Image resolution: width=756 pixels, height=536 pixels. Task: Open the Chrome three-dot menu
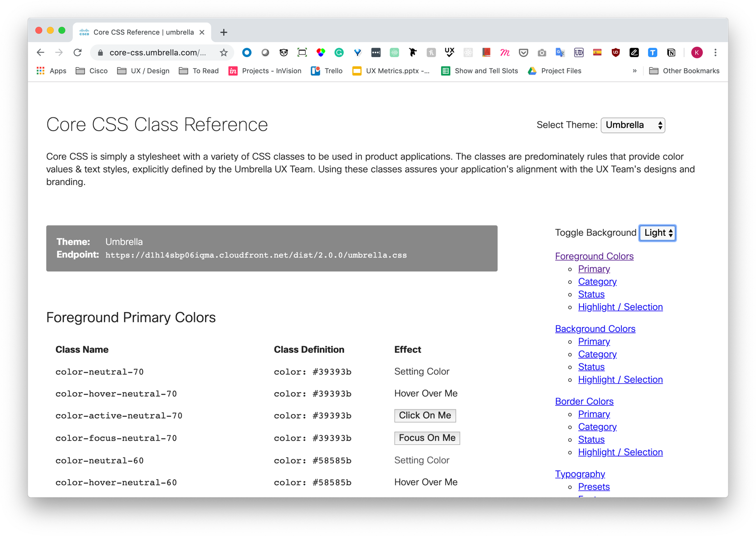[716, 53]
